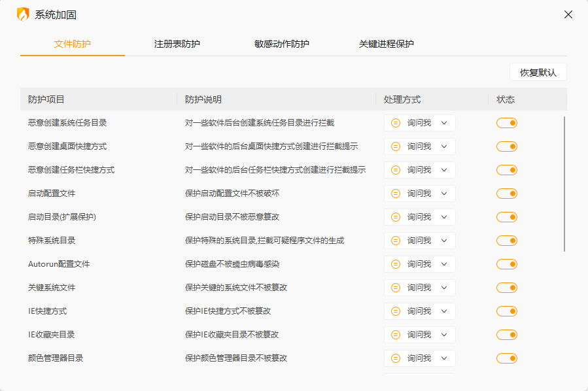
Task: Click the ask-me icon in 恶意创建系统任务目录 row
Action: tap(396, 123)
